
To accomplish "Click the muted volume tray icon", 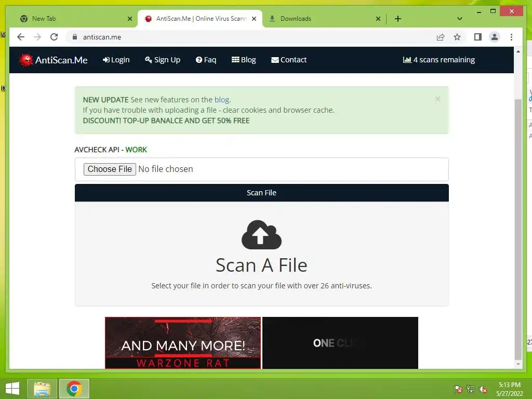I will (483, 389).
